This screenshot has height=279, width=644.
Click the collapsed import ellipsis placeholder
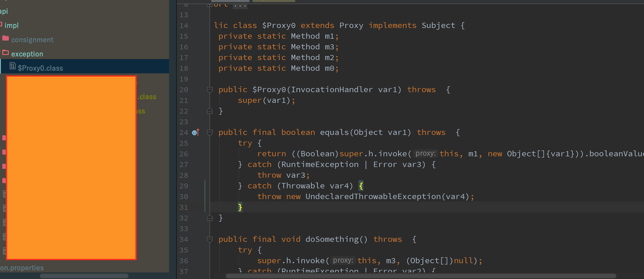pyautogui.click(x=240, y=6)
